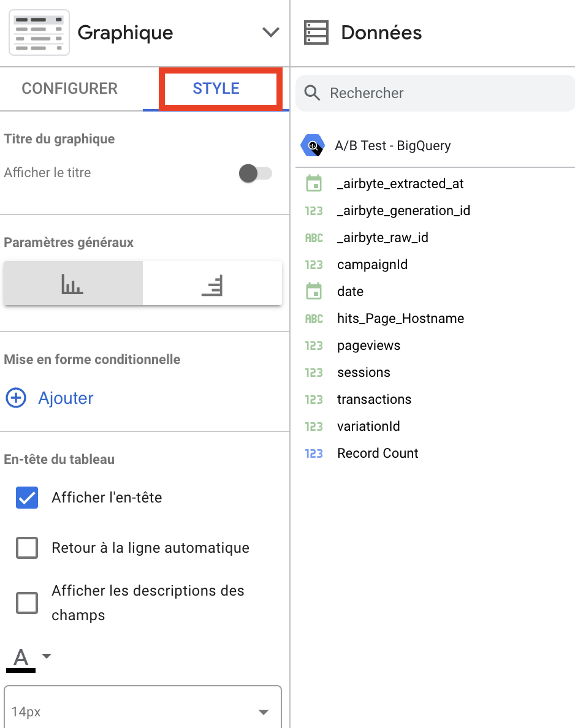Open the header font color picker
Screen dimensions: 575x728
point(21,659)
